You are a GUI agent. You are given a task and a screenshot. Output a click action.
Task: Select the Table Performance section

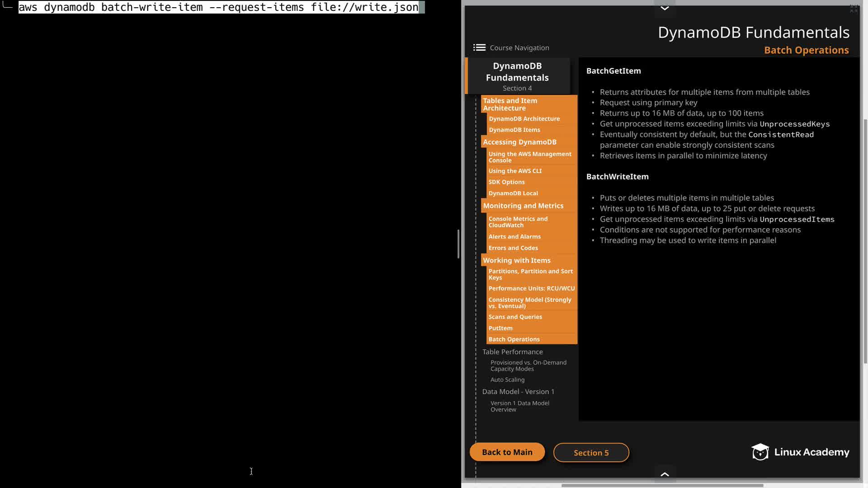pos(512,352)
